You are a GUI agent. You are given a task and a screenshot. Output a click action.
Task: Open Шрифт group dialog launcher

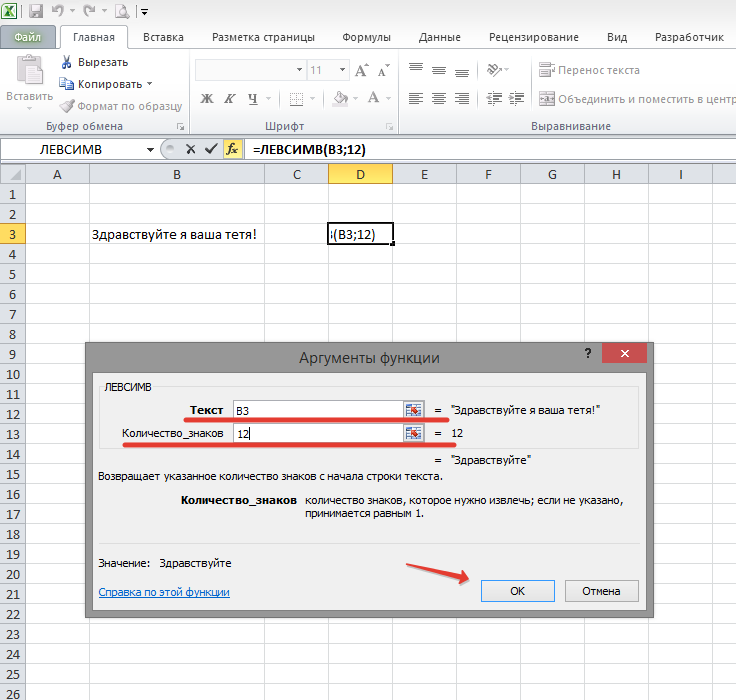389,126
